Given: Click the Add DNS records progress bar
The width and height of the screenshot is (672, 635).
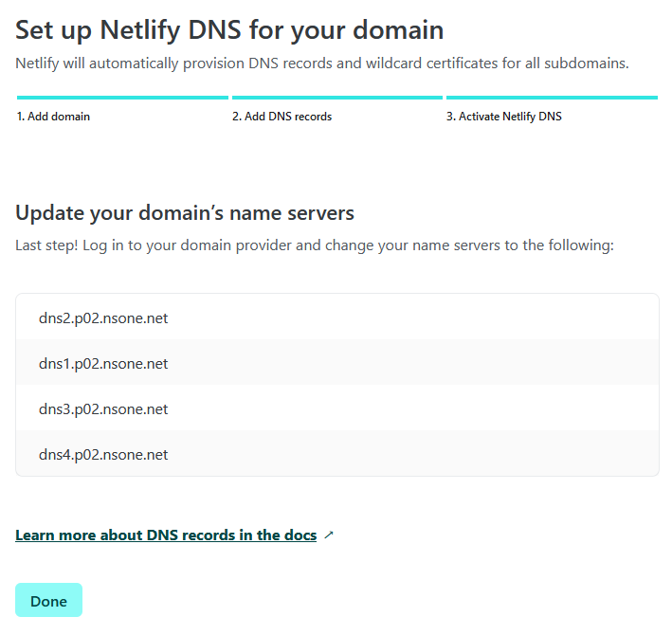Looking at the screenshot, I should tap(337, 98).
